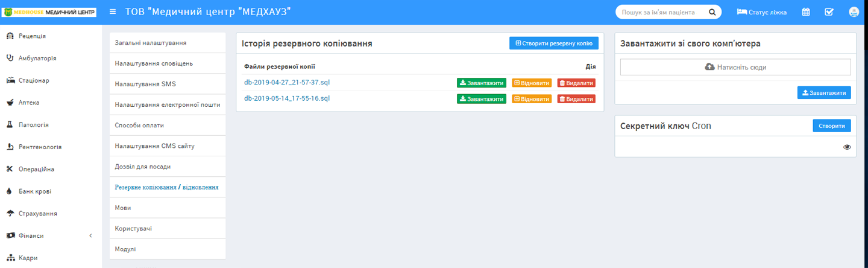This screenshot has height=268, width=868.
Task: Download the db-2019-04-27 backup (Завантажити)
Action: point(482,83)
